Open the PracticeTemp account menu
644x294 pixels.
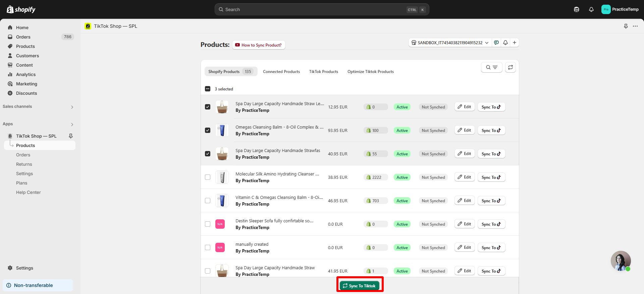pos(620,9)
